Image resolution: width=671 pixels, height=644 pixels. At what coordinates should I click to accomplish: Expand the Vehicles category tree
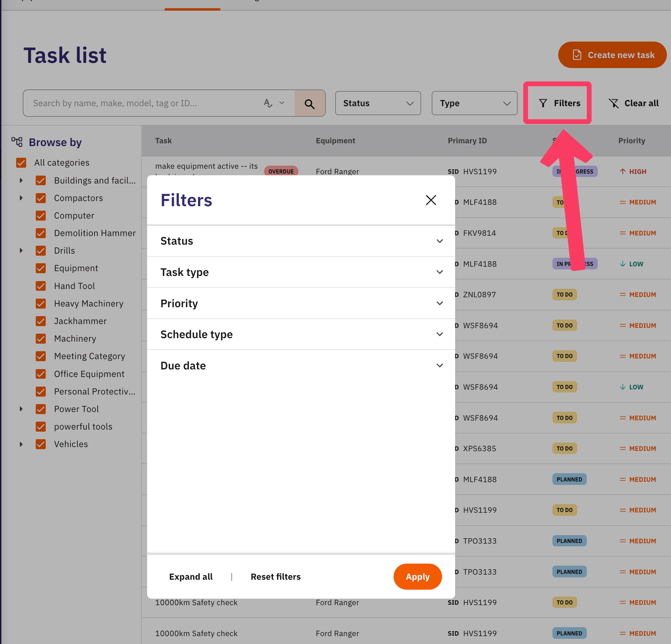21,444
